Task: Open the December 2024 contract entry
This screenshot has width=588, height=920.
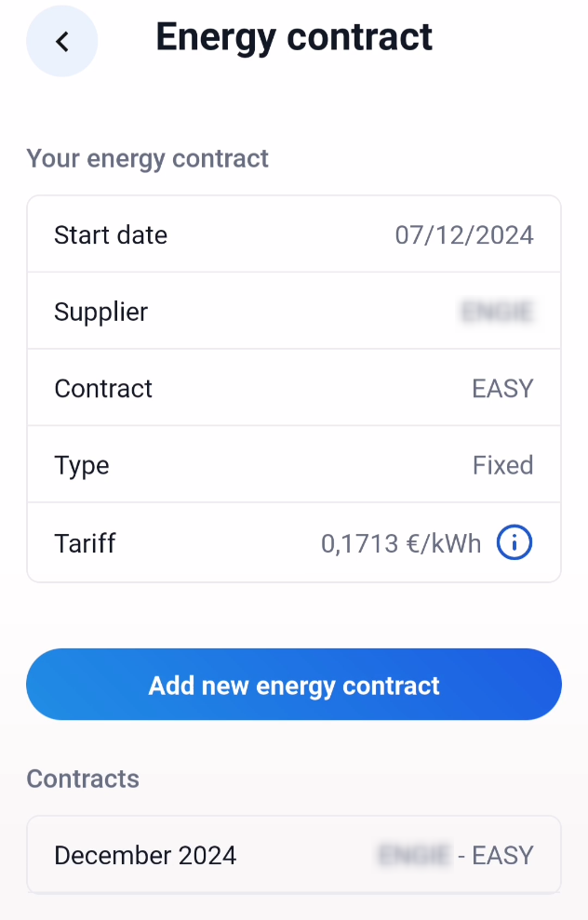Action: (x=294, y=855)
